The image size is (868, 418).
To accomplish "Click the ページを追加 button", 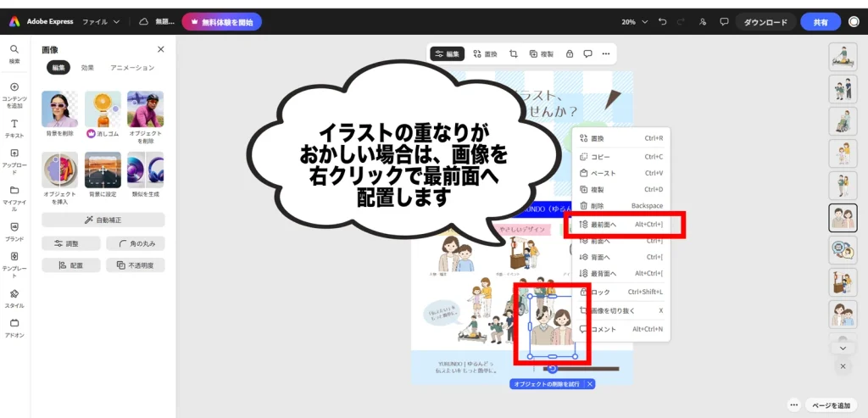I will tap(831, 405).
